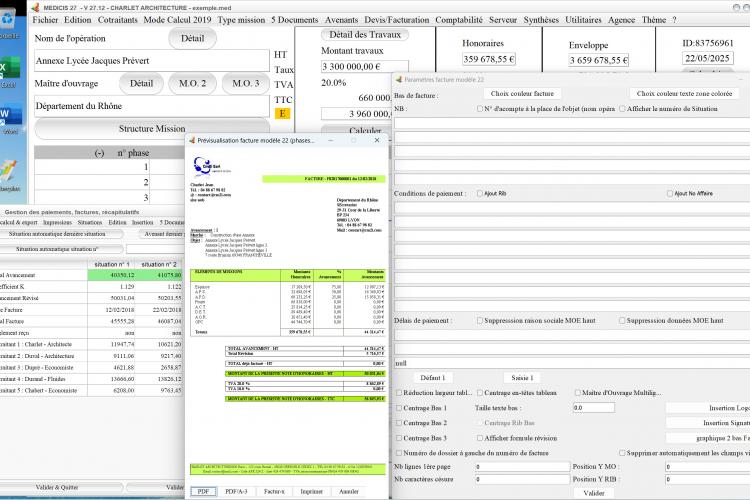The width and height of the screenshot is (750, 500).
Task: Check Numéro de dossier à gauche option
Action: [399, 453]
